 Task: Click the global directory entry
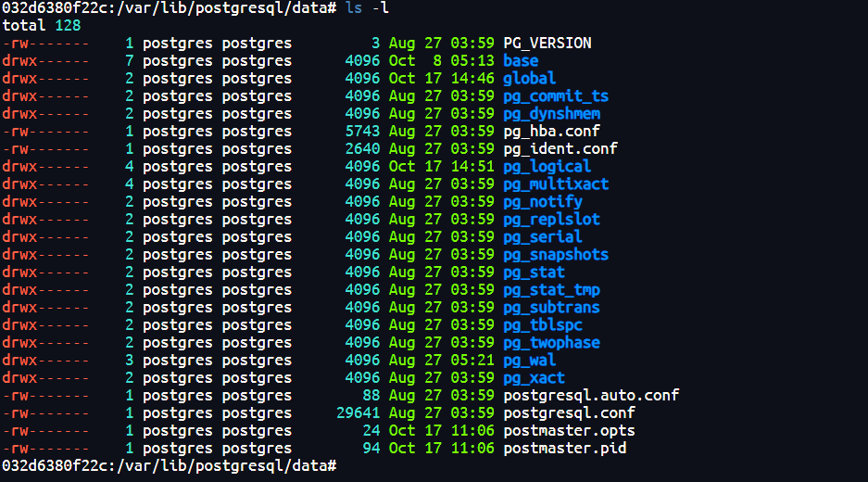(529, 79)
